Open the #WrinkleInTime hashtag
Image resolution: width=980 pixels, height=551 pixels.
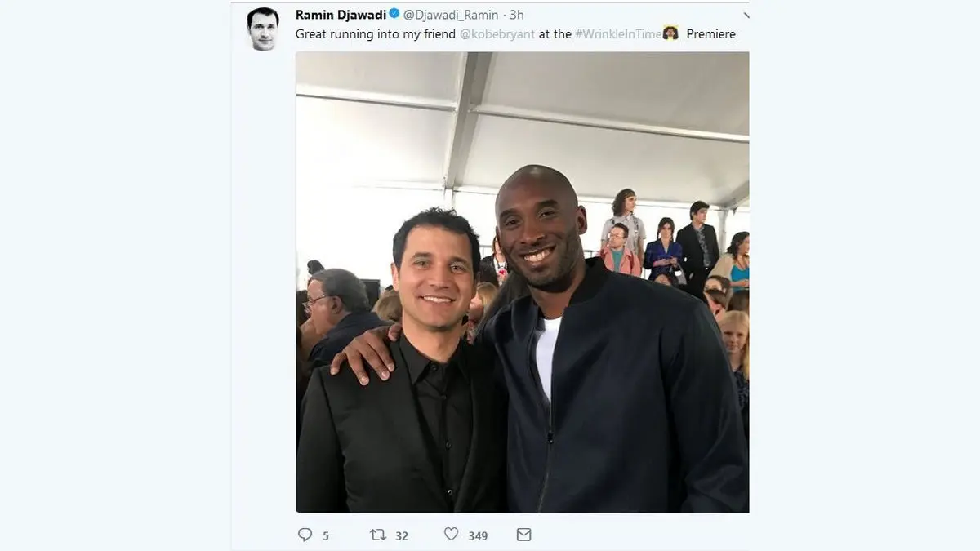click(x=618, y=34)
